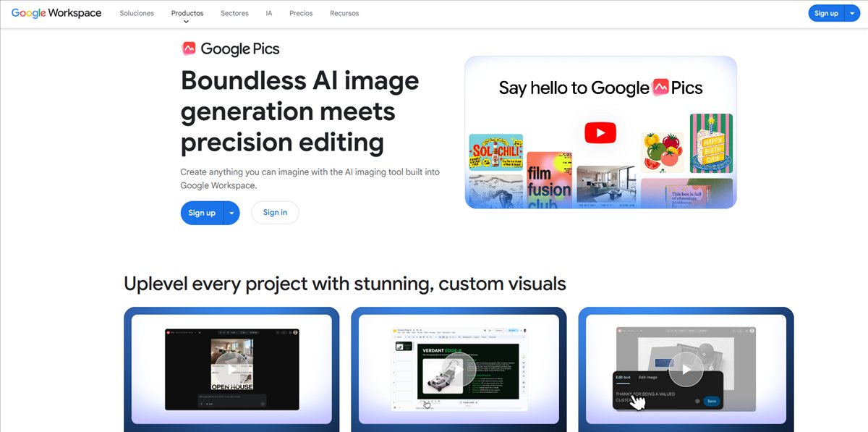Screen dimensions: 868x432
Task: Select the Sol Chill poster thumbnail
Action: [x=495, y=151]
